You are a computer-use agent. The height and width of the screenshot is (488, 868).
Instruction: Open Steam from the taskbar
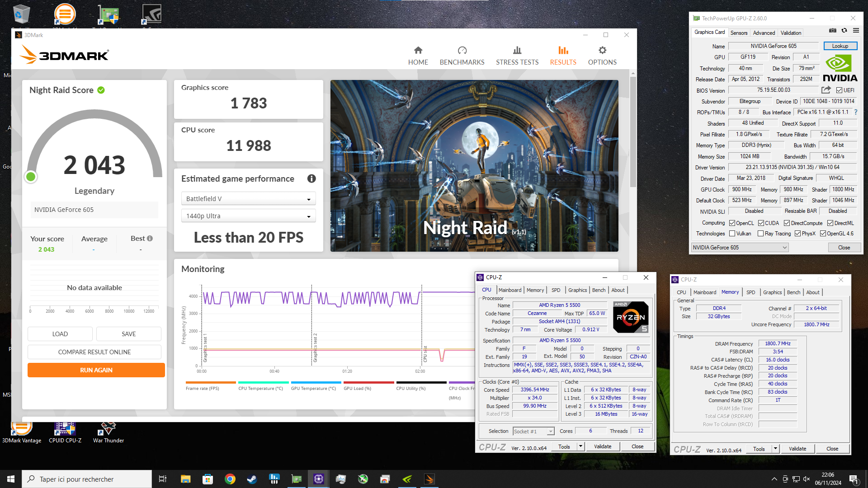tap(252, 479)
